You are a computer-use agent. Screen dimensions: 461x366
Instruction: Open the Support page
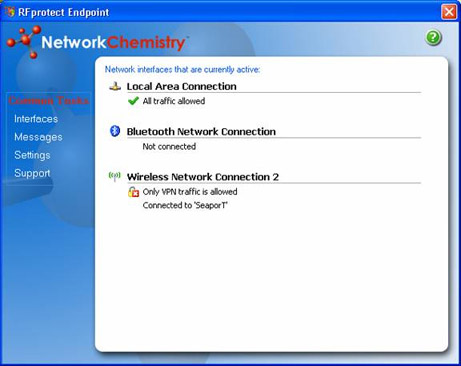[x=32, y=173]
